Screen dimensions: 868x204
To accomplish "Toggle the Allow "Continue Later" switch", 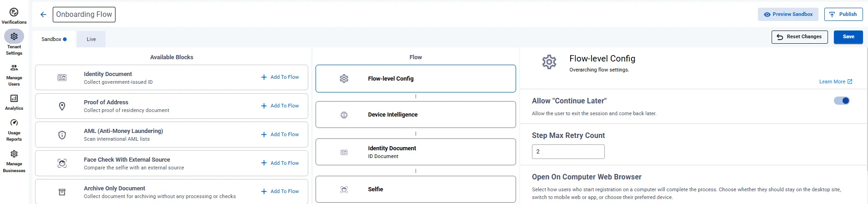I will coord(842,101).
